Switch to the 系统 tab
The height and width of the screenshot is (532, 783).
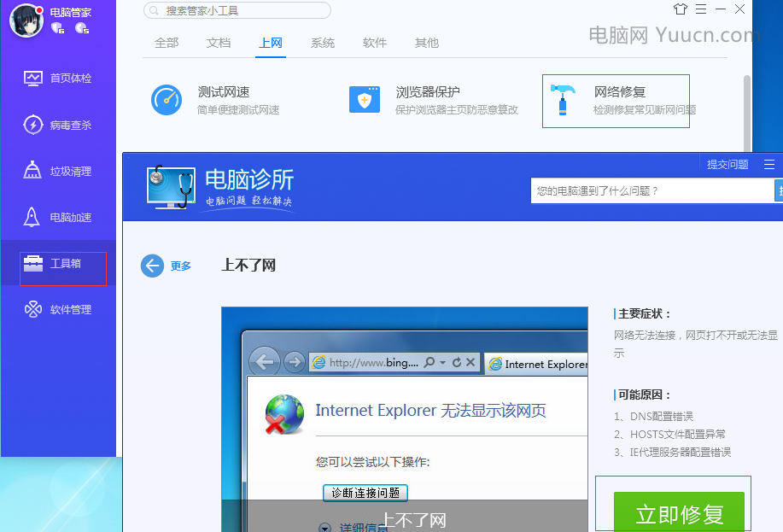pos(323,43)
